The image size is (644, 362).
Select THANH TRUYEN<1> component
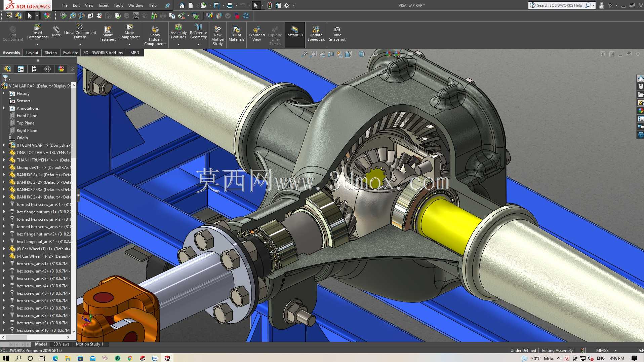[44, 160]
